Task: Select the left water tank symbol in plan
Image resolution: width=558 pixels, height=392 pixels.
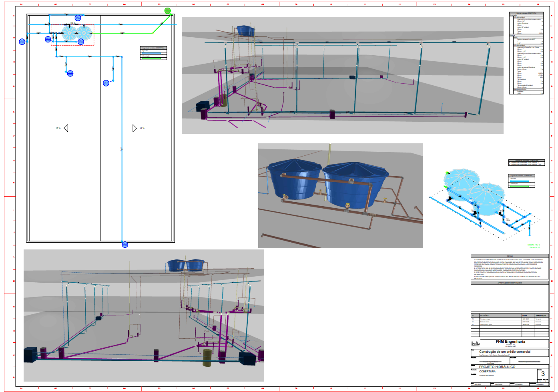Action: click(x=69, y=33)
